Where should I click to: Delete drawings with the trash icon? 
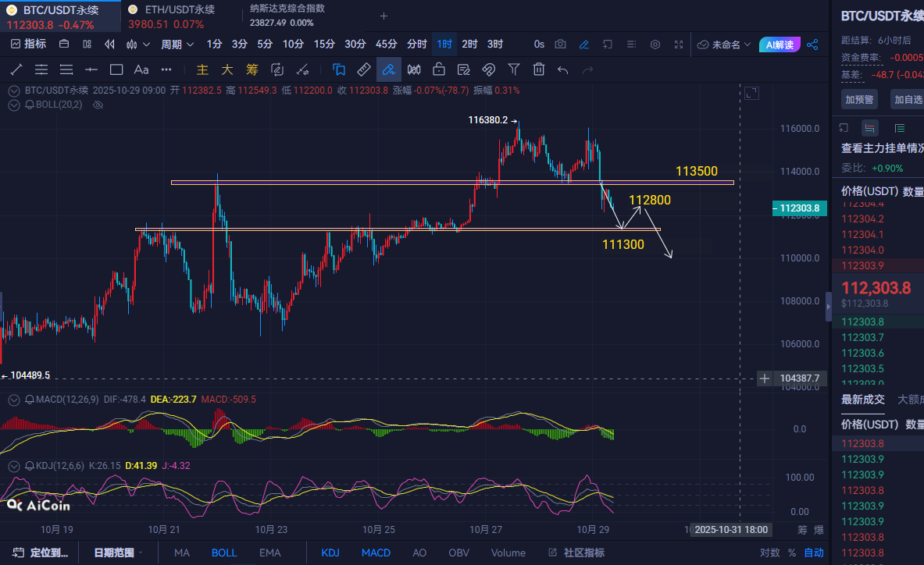[x=538, y=69]
